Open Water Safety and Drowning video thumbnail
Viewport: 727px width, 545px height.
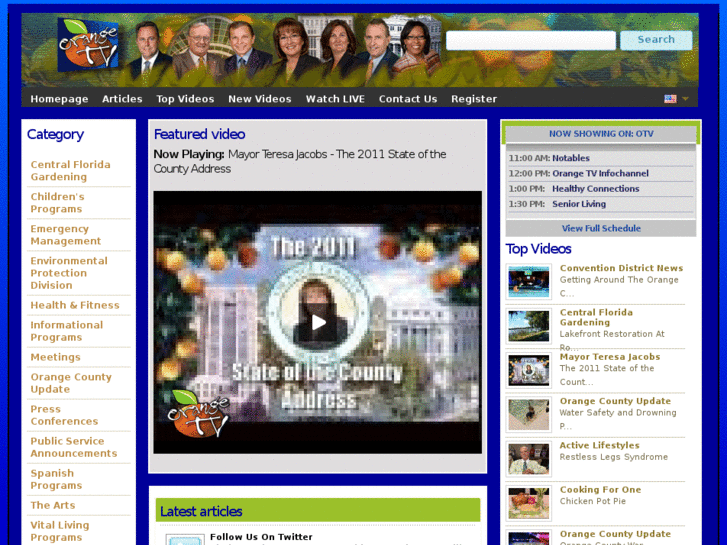pyautogui.click(x=529, y=415)
